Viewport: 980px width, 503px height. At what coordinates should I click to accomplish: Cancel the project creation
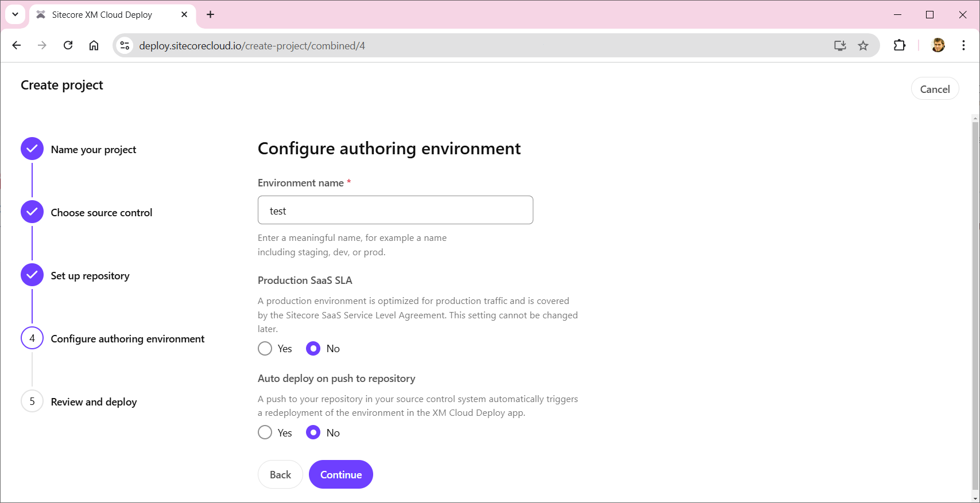[x=935, y=89]
